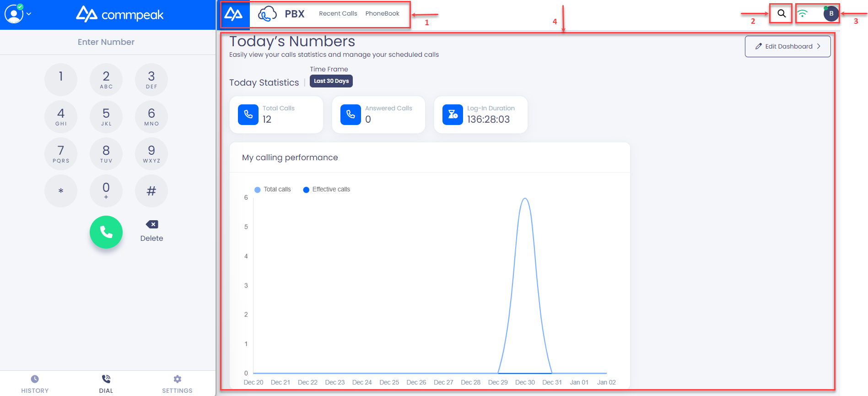
Task: Select the PBX label
Action: (295, 14)
